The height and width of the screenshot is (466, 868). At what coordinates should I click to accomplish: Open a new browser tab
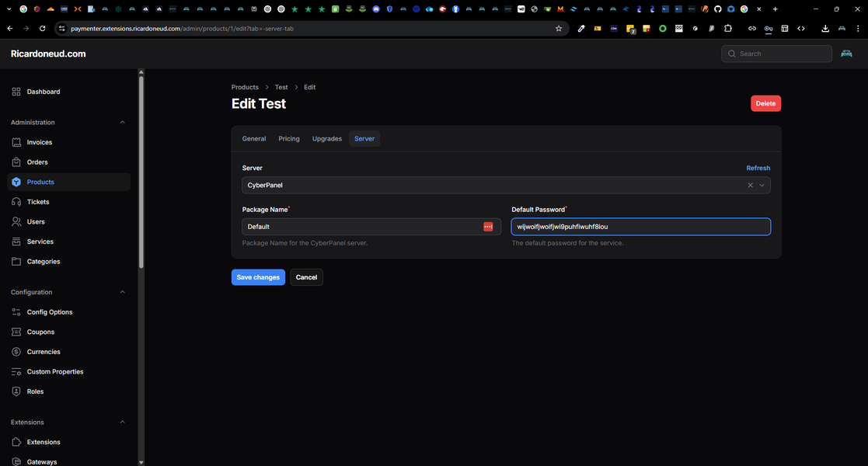[775, 9]
